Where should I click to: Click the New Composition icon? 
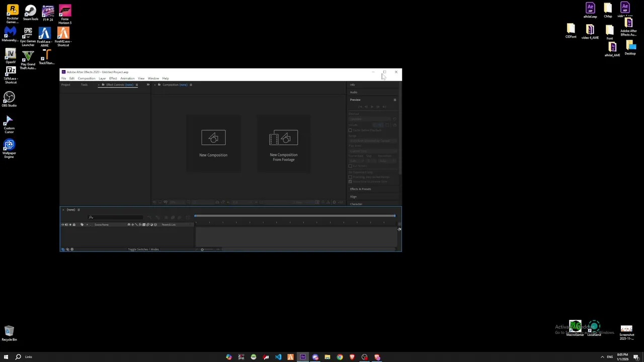point(213,138)
